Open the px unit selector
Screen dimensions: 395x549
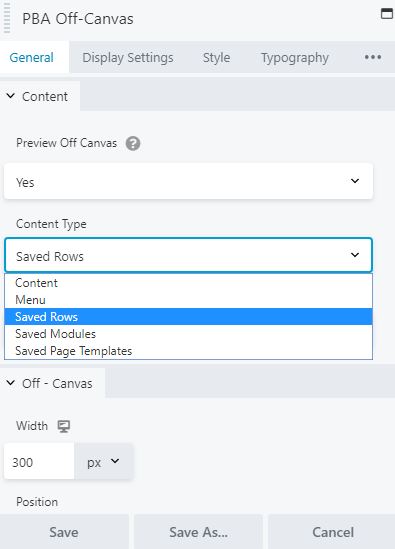click(x=104, y=462)
